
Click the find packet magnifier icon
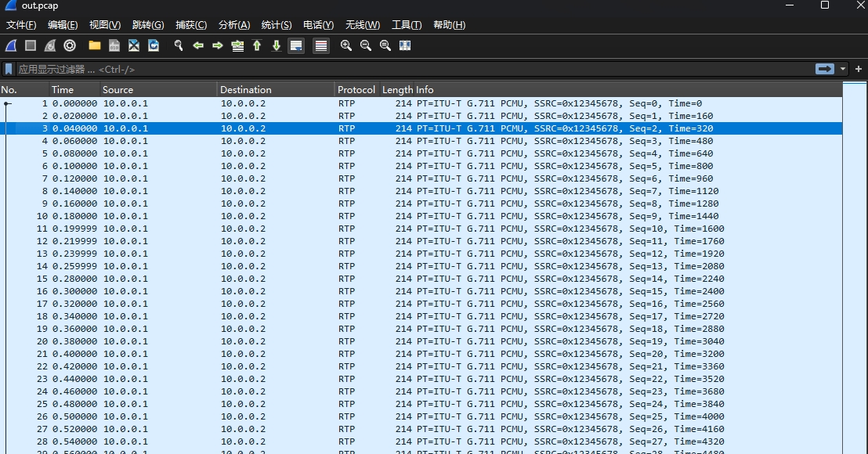coord(179,46)
